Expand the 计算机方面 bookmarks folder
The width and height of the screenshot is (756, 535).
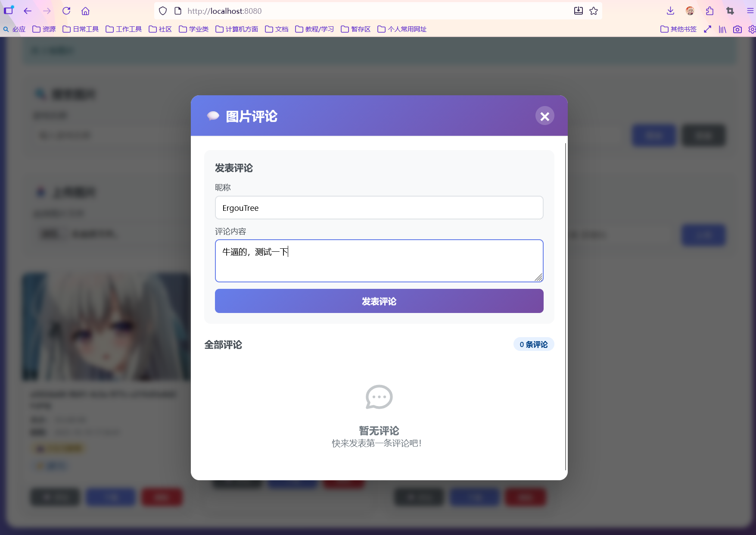[237, 29]
